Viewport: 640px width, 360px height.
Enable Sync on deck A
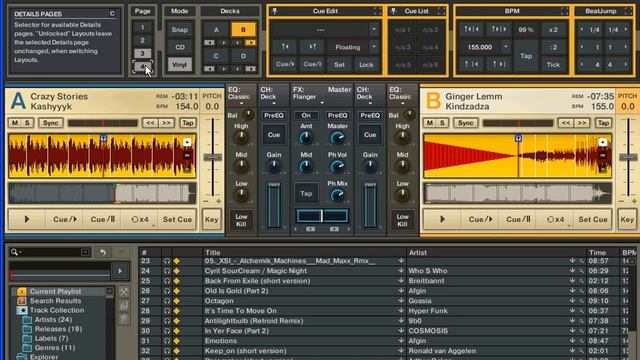(51, 123)
